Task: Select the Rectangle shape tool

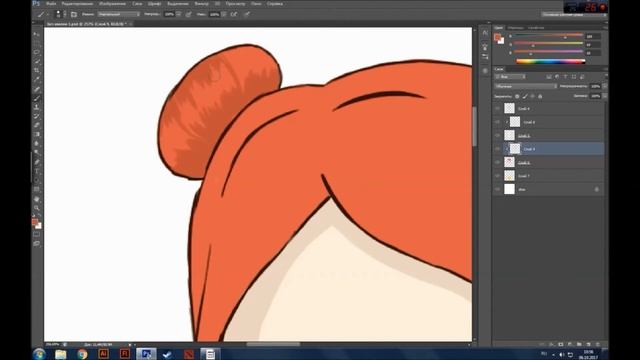Action: coord(37,189)
